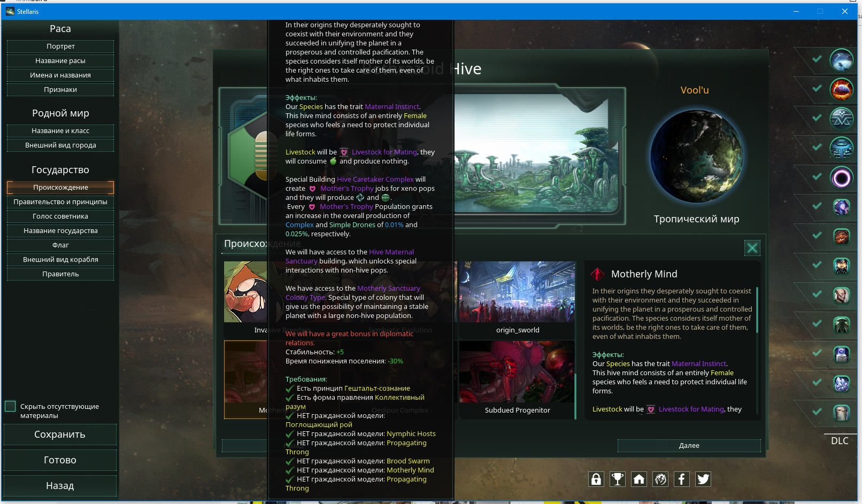Click checkmark beside the space station DLC

(x=817, y=147)
